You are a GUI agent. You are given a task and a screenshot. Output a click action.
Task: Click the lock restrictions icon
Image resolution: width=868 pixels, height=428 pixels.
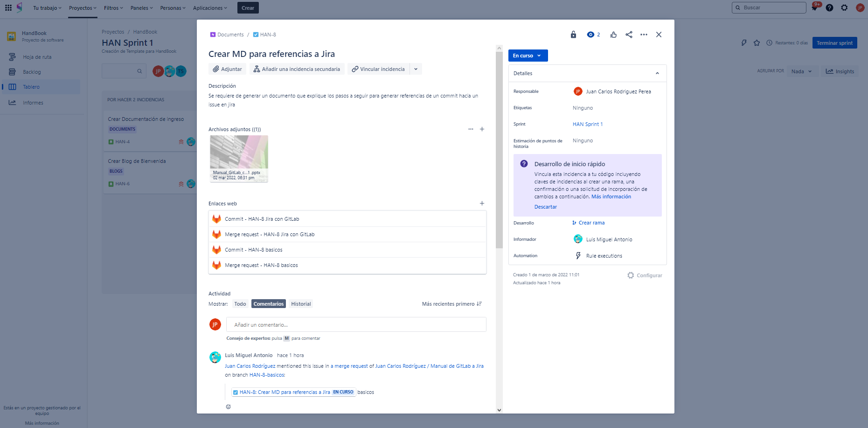tap(573, 35)
